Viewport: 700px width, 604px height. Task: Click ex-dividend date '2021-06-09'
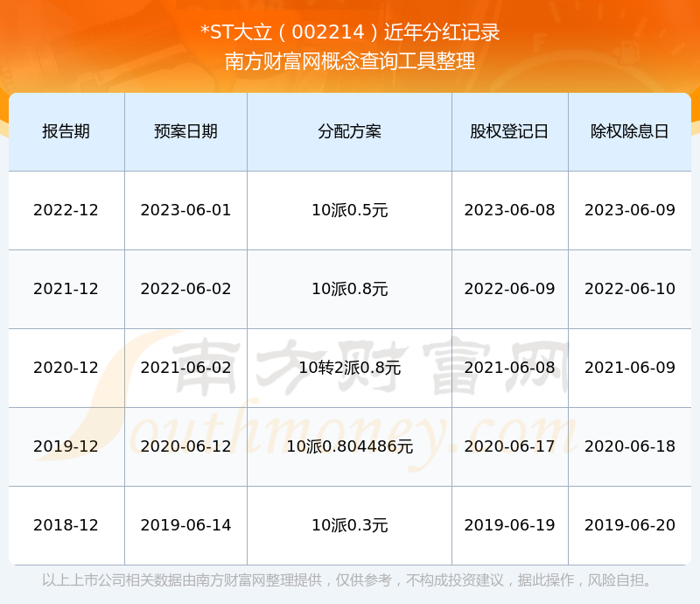629,368
